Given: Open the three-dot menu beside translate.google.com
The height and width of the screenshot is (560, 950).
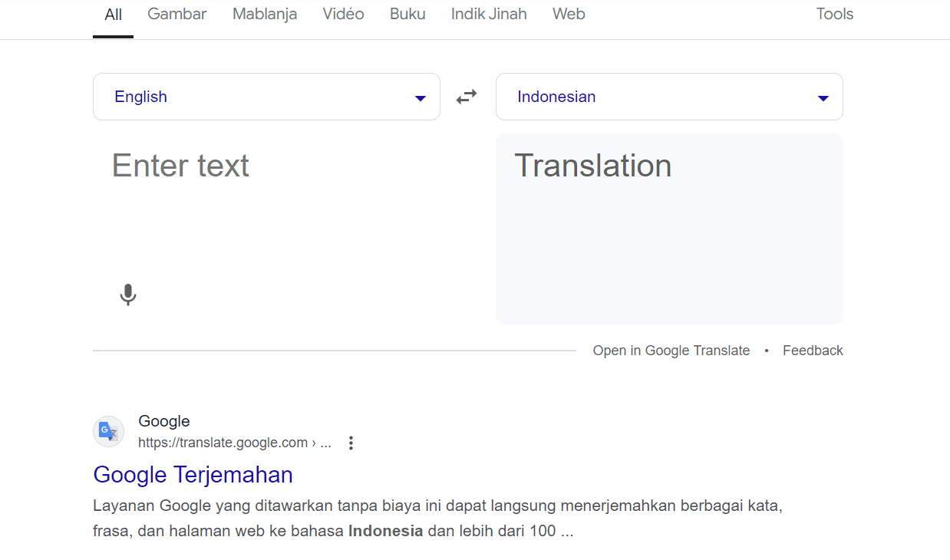Looking at the screenshot, I should click(351, 443).
